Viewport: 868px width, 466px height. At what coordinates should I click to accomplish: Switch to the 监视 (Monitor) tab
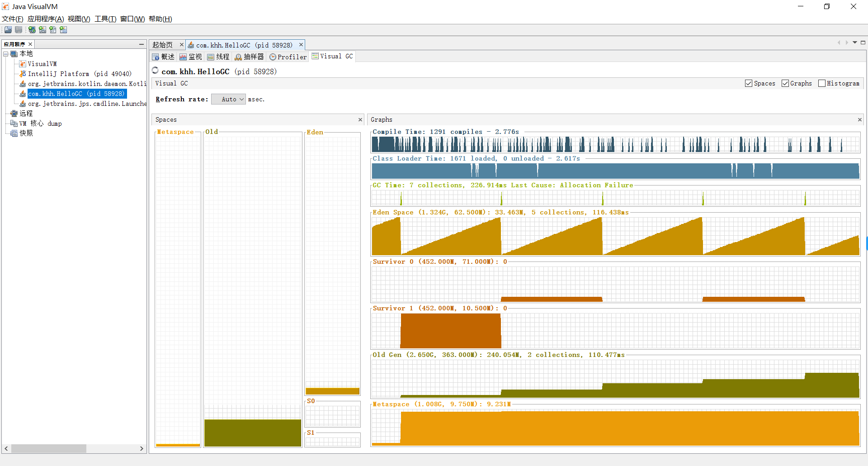[x=190, y=57]
